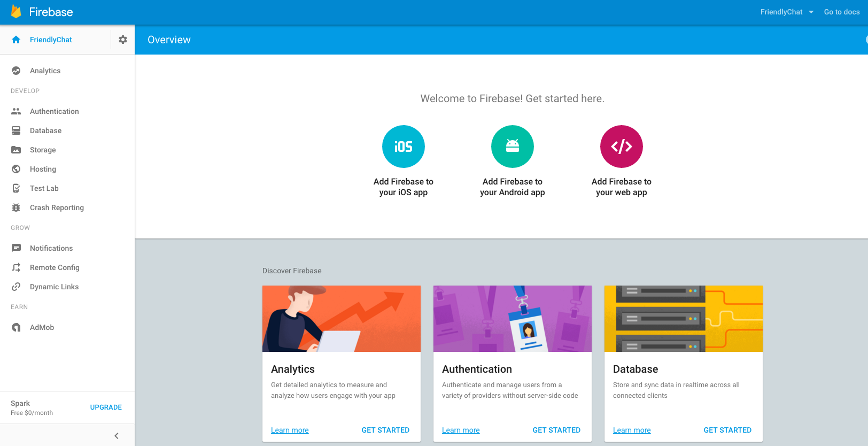Collapse the sidebar with the chevron

(x=117, y=436)
